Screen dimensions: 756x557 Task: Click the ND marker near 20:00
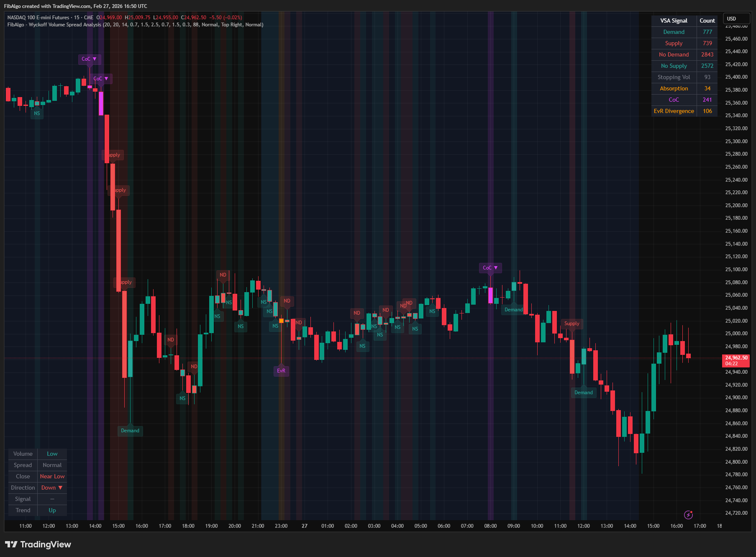coord(223,275)
